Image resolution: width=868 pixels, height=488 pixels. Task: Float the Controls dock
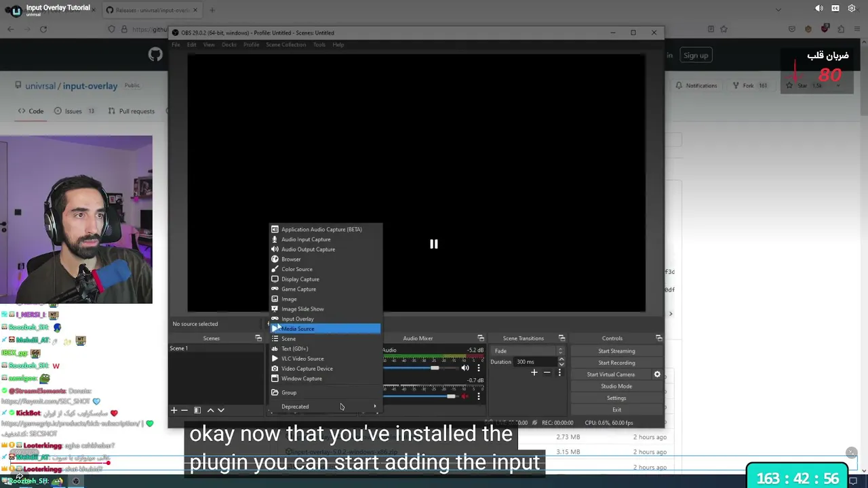[x=658, y=338]
